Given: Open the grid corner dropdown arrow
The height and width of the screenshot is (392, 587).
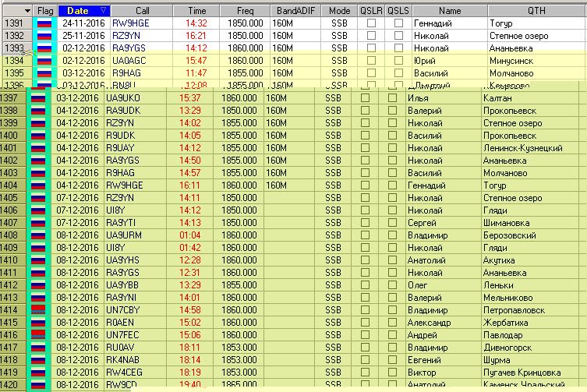Looking at the screenshot, I should [28, 11].
